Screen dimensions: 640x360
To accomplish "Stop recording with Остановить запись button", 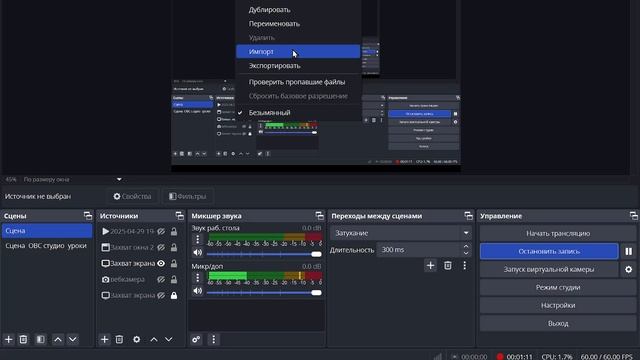I will [x=549, y=251].
